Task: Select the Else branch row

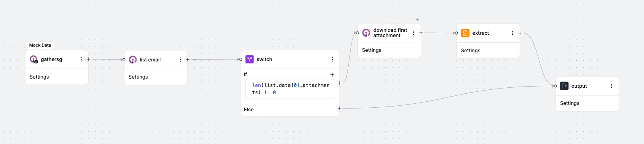Action: pyautogui.click(x=290, y=109)
